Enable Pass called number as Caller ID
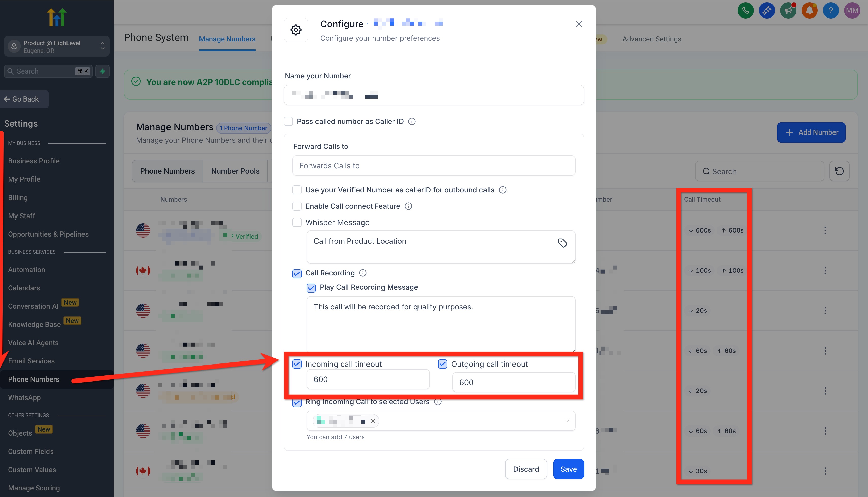Image resolution: width=868 pixels, height=497 pixels. 288,122
